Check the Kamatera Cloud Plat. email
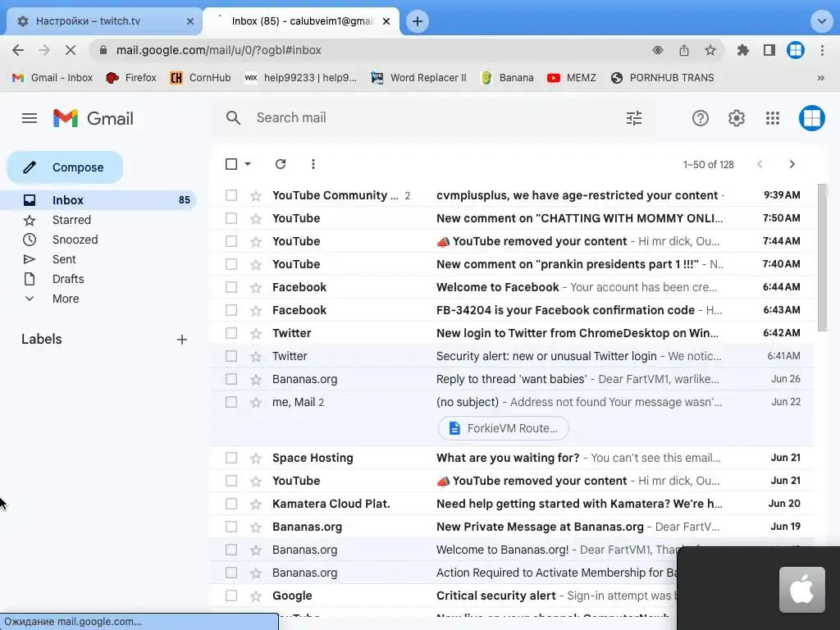The width and height of the screenshot is (840, 630). click(x=231, y=504)
